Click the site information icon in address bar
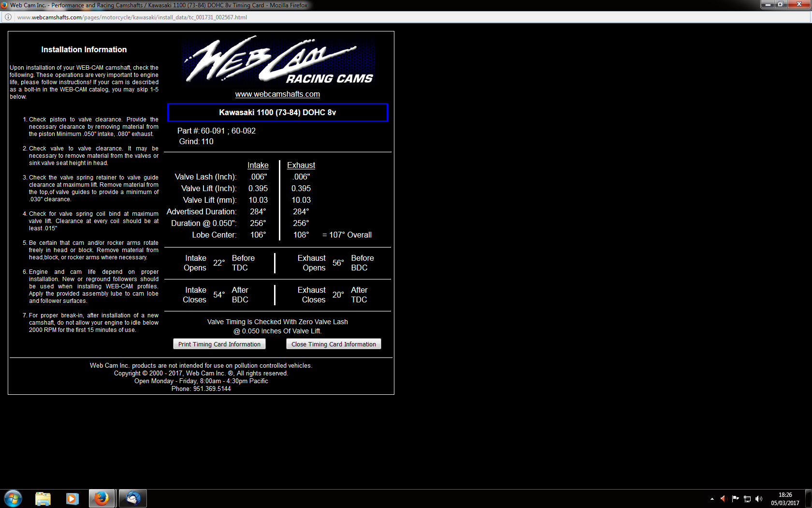Screen dimensions: 812x508 click(x=8, y=17)
